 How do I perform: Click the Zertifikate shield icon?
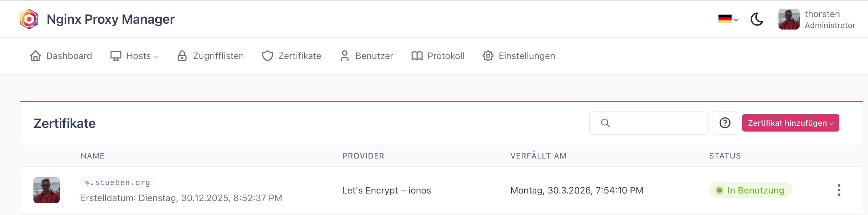(267, 56)
